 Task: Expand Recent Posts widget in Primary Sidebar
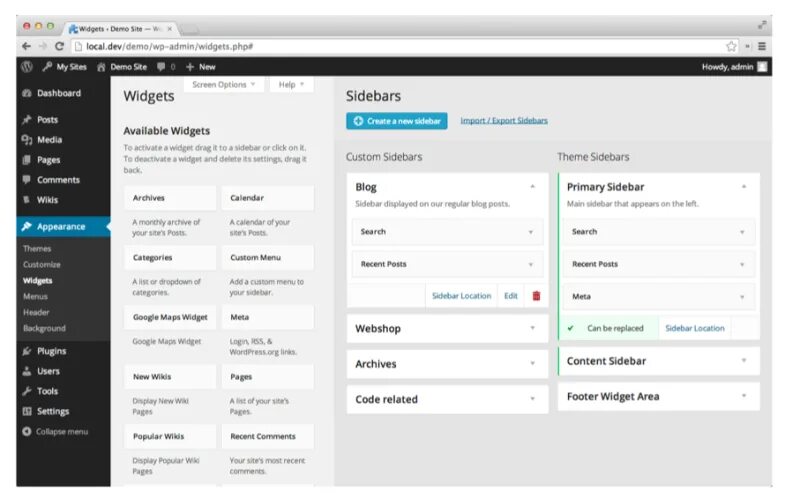(742, 264)
